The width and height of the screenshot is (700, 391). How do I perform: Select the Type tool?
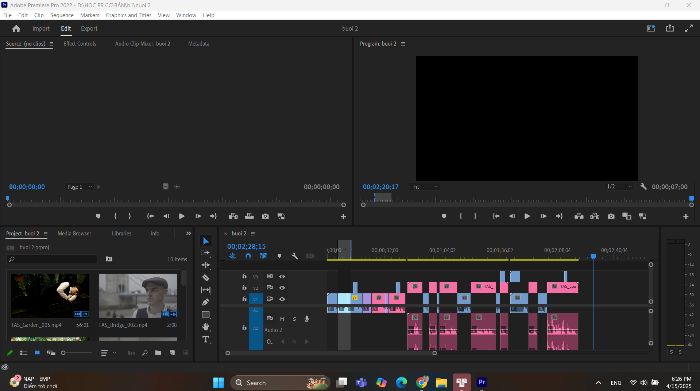coord(206,339)
